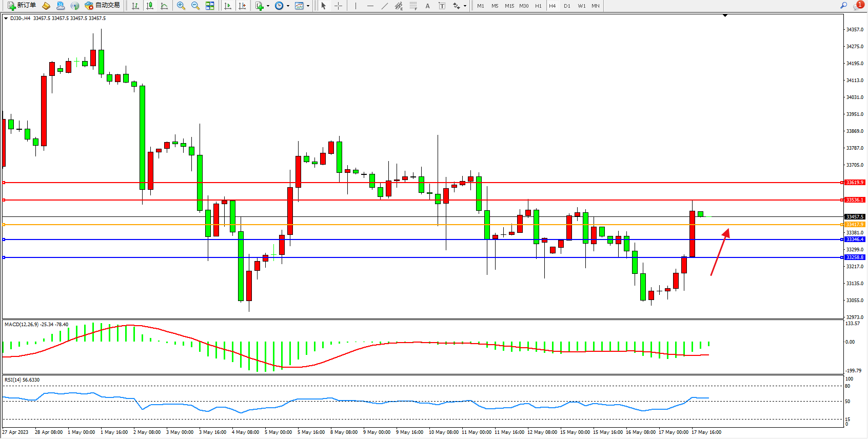Open search with the magnifier icon

coord(843,6)
